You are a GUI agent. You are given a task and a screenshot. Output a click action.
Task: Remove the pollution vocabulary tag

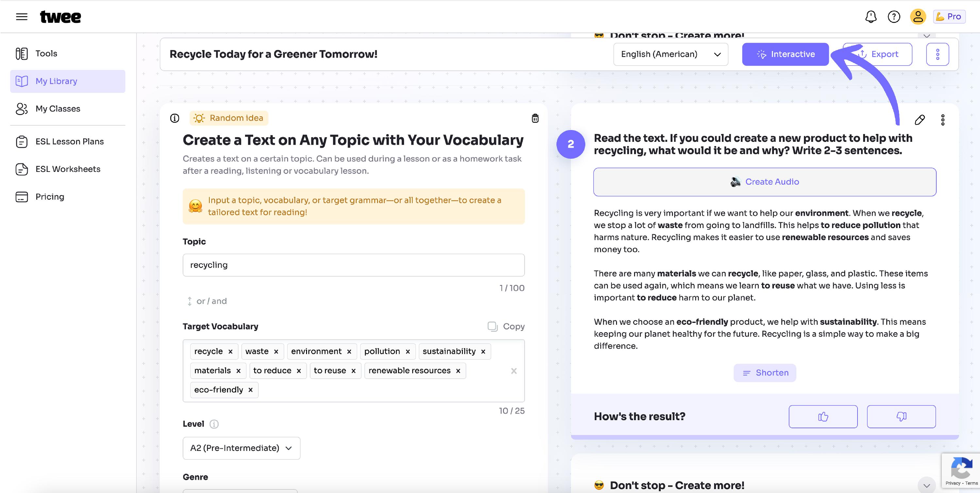tap(407, 352)
